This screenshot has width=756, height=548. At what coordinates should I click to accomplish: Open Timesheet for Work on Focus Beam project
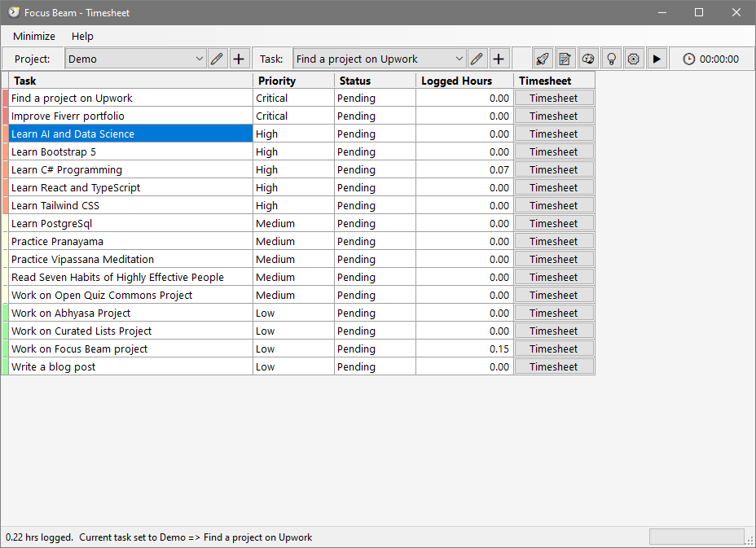tap(553, 349)
